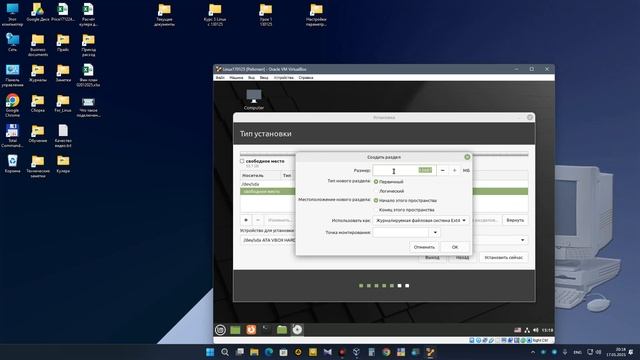Screen dimensions: 640x360
Task: Click the Выход button in the installer
Action: (x=432, y=258)
